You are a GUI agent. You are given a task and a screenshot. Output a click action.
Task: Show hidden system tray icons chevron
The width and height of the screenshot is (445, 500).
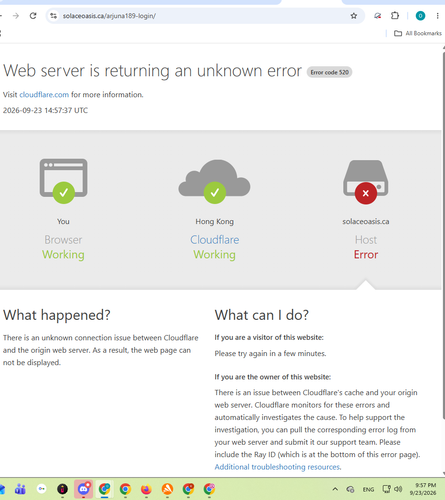(x=335, y=489)
